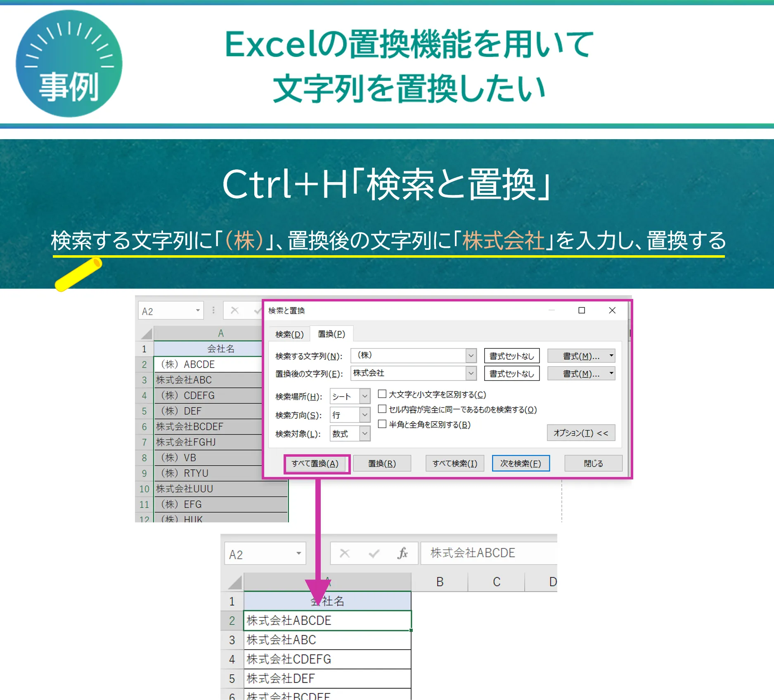
Task: Select cell (株) RTYU in upper sheet
Action: (208, 473)
